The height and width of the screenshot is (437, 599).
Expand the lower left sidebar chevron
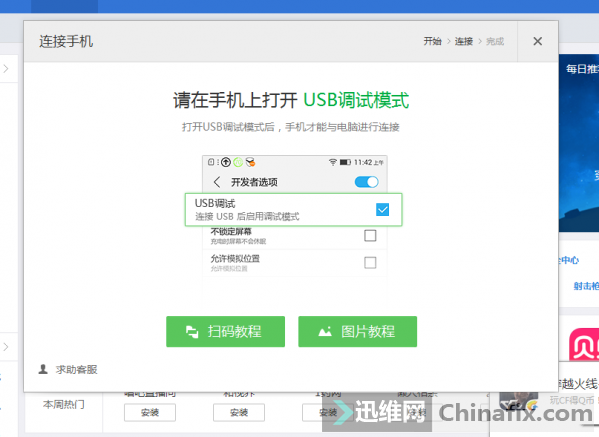point(6,347)
